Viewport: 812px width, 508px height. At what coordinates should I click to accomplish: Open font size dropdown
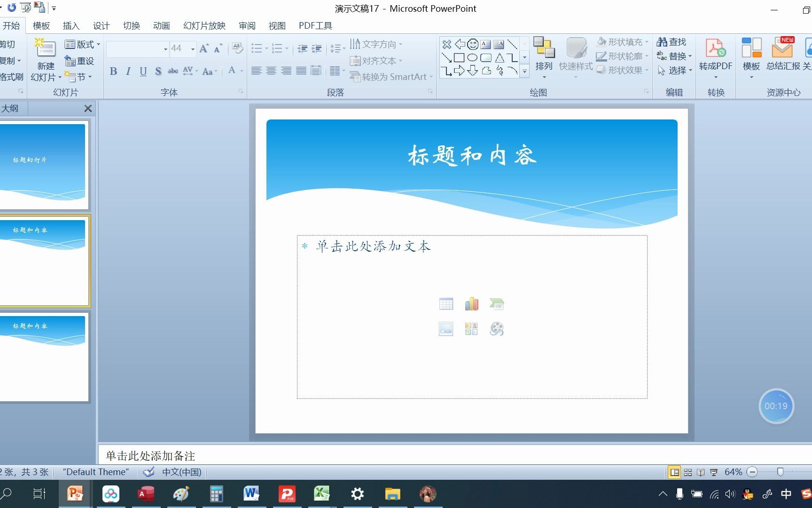tap(193, 49)
